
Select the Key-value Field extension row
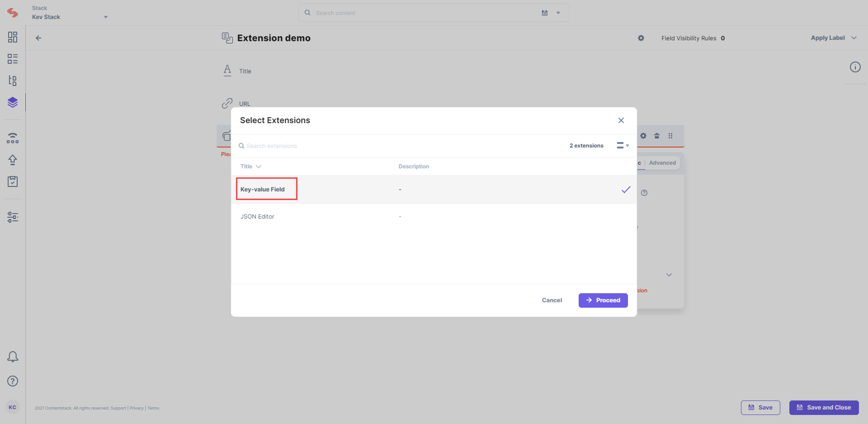pyautogui.click(x=434, y=189)
